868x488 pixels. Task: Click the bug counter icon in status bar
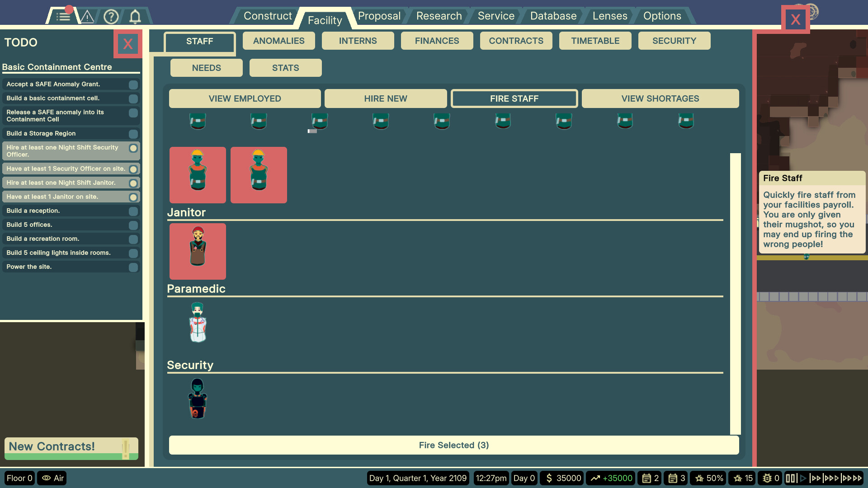coord(769,478)
